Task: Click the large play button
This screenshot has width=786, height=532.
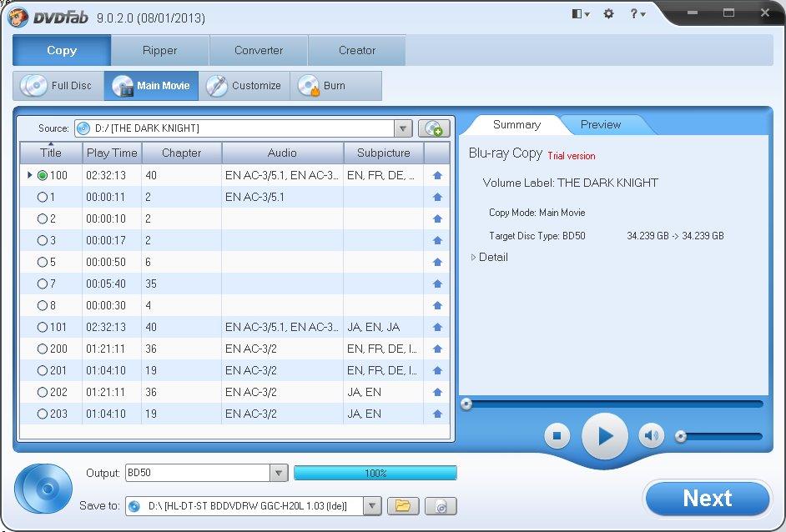Action: tap(605, 436)
